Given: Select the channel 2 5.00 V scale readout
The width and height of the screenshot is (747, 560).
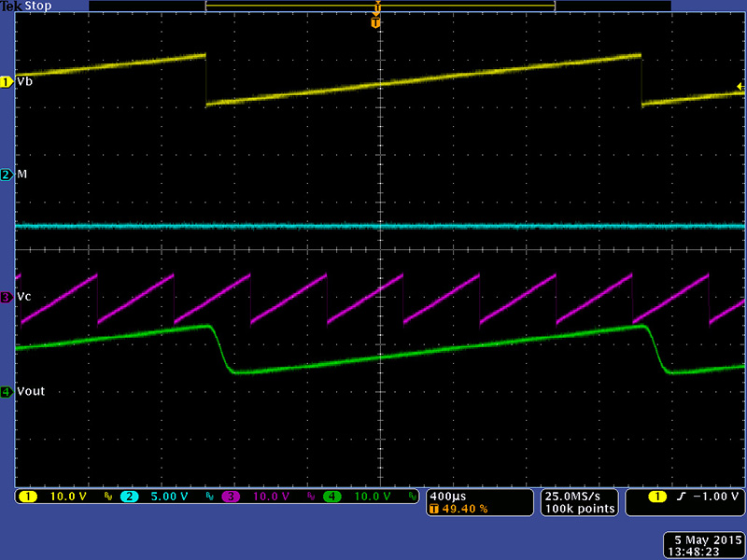Looking at the screenshot, I should (x=170, y=497).
